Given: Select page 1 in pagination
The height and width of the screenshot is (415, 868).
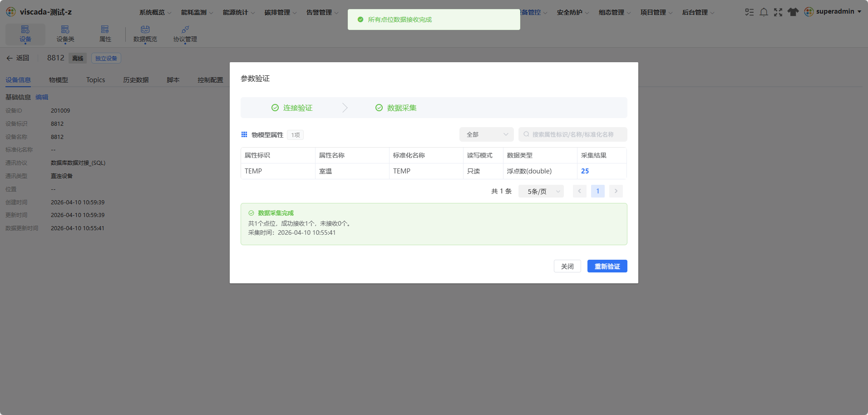Looking at the screenshot, I should coord(598,191).
